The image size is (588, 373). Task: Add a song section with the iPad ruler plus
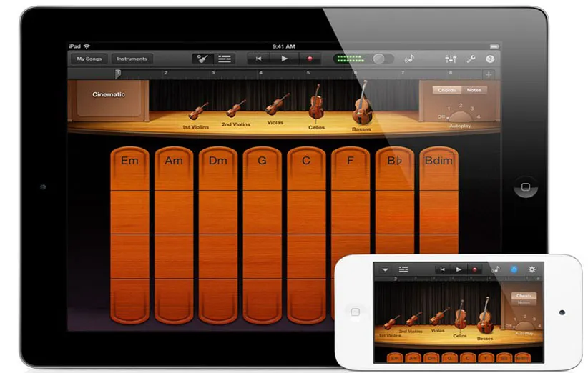pos(489,74)
